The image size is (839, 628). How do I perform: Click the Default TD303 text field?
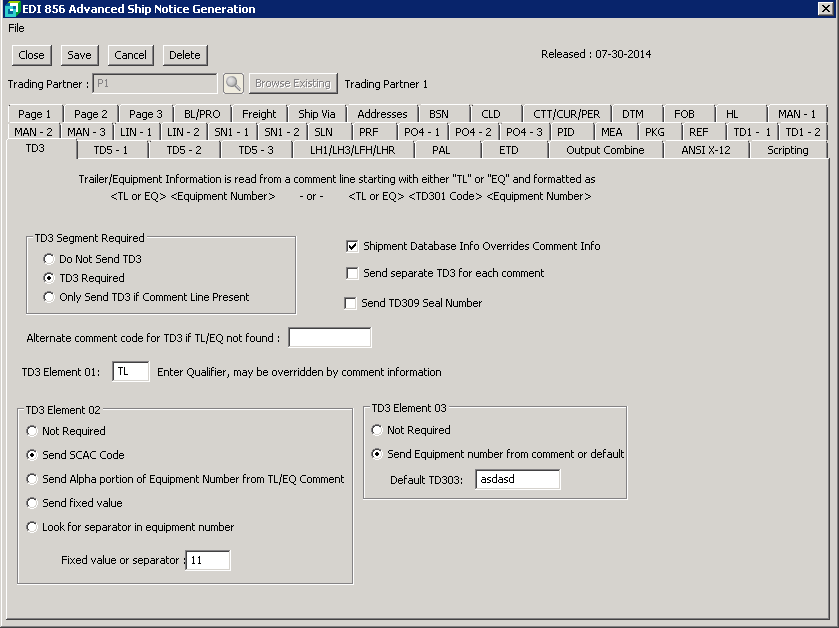coord(517,479)
